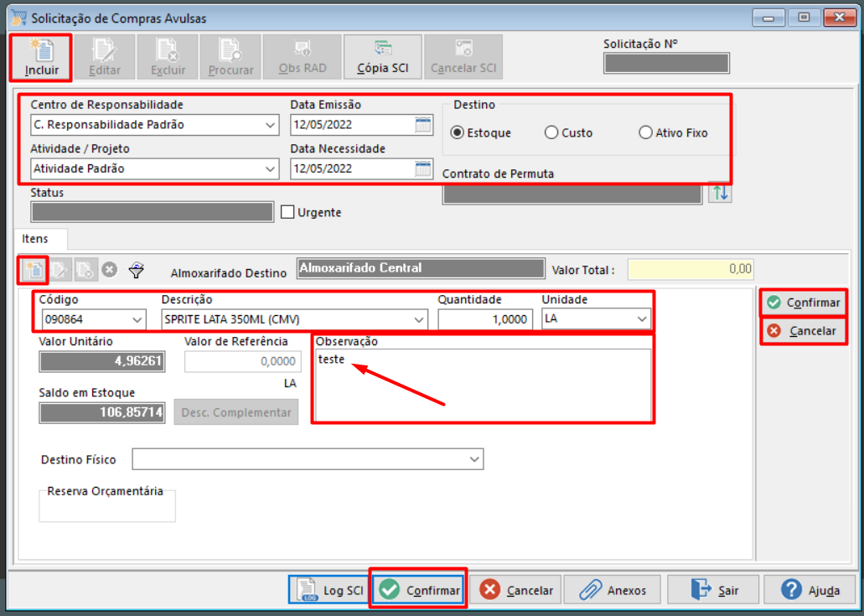Minimize the Solicitação de Compras window
864x616 pixels.
pos(768,18)
